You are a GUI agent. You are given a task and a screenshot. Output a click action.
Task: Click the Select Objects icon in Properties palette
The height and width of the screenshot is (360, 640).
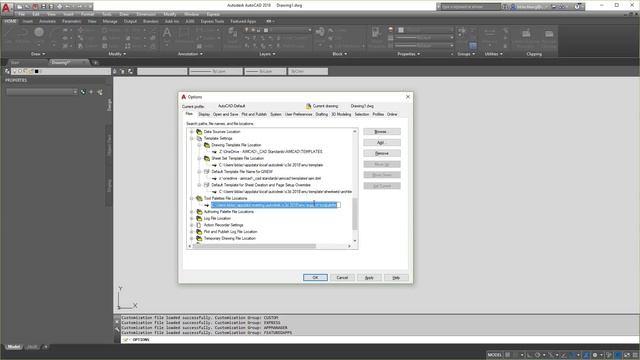click(91, 92)
